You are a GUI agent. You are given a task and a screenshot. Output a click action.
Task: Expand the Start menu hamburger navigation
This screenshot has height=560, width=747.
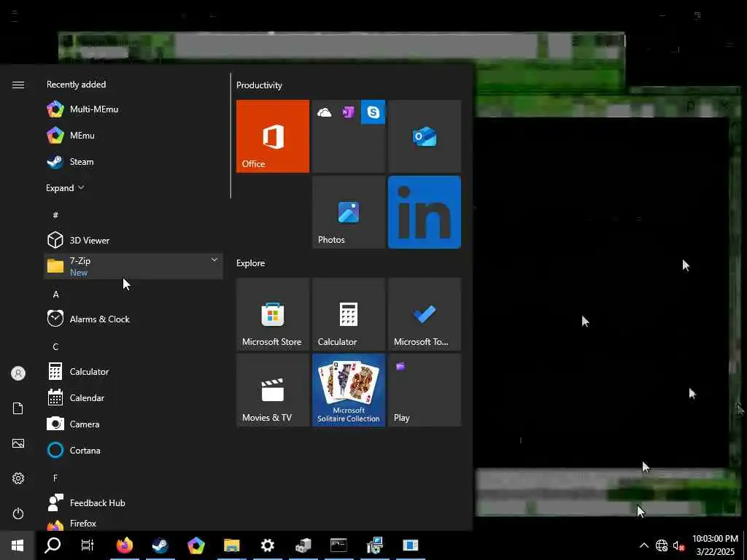(18, 85)
